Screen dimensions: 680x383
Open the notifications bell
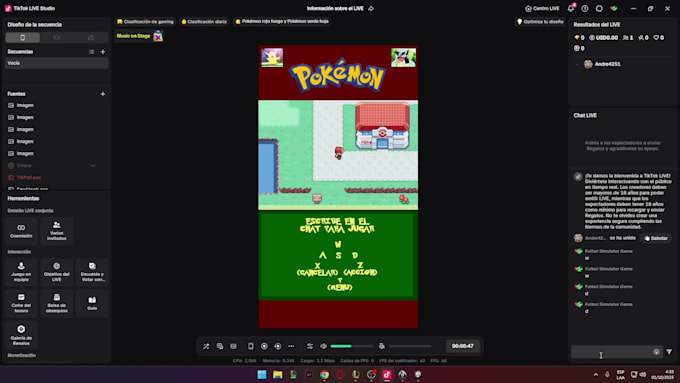click(571, 8)
